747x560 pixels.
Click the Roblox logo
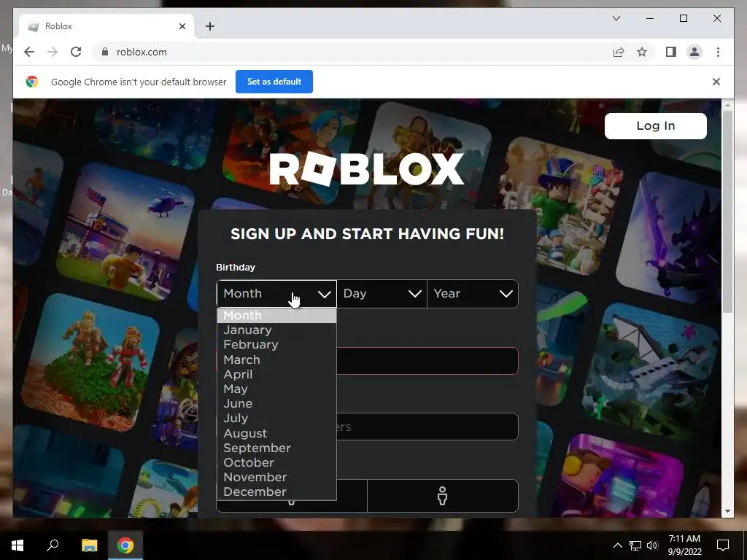point(366,169)
